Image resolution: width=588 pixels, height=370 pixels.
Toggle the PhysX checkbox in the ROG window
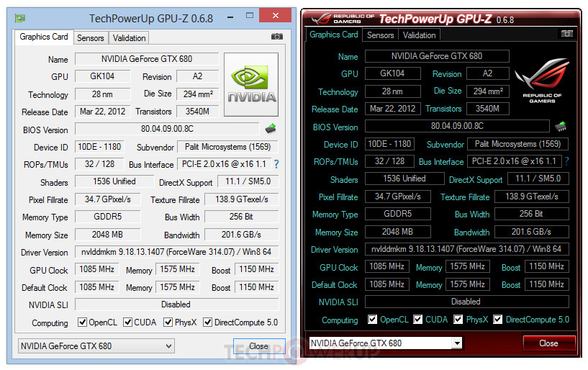pos(458,320)
